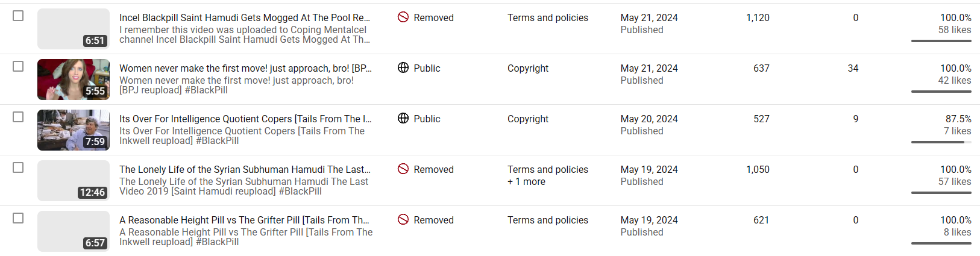This screenshot has height=256, width=980.
Task: Click the Copyright restriction on the 637-views video
Action: [528, 69]
